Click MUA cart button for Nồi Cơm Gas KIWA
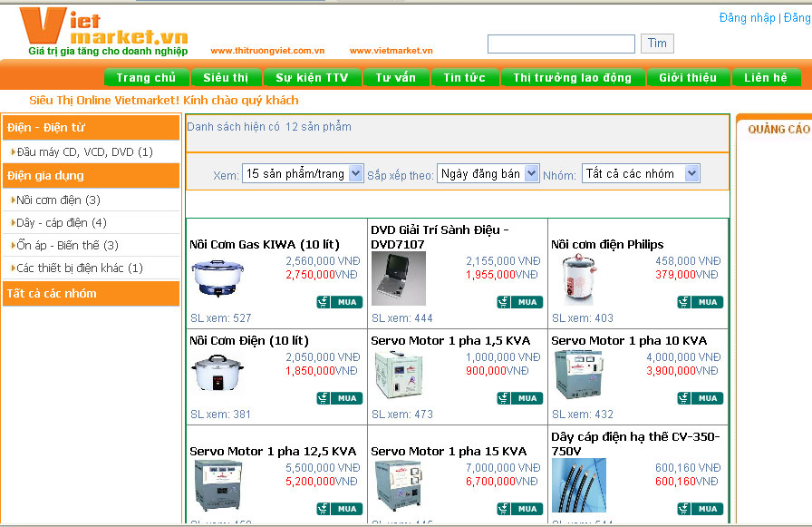The height and width of the screenshot is (527, 812). click(x=339, y=302)
